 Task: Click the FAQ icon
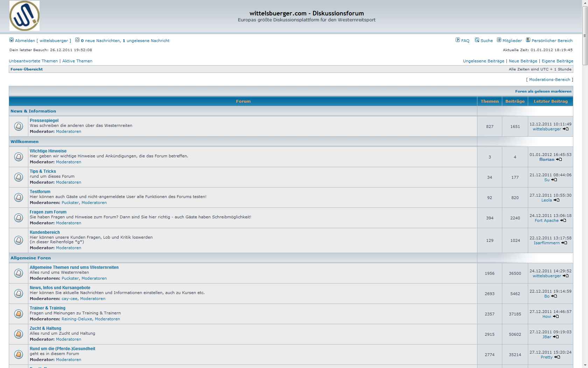click(x=457, y=40)
